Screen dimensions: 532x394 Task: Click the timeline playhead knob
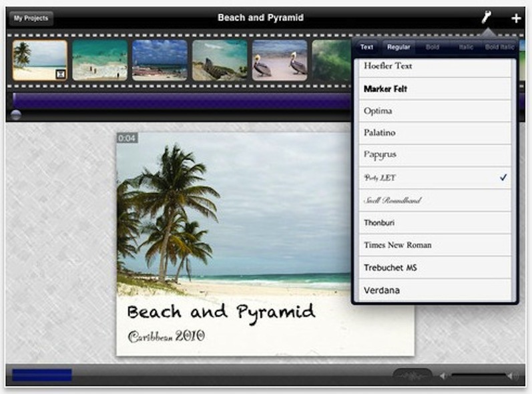click(16, 115)
